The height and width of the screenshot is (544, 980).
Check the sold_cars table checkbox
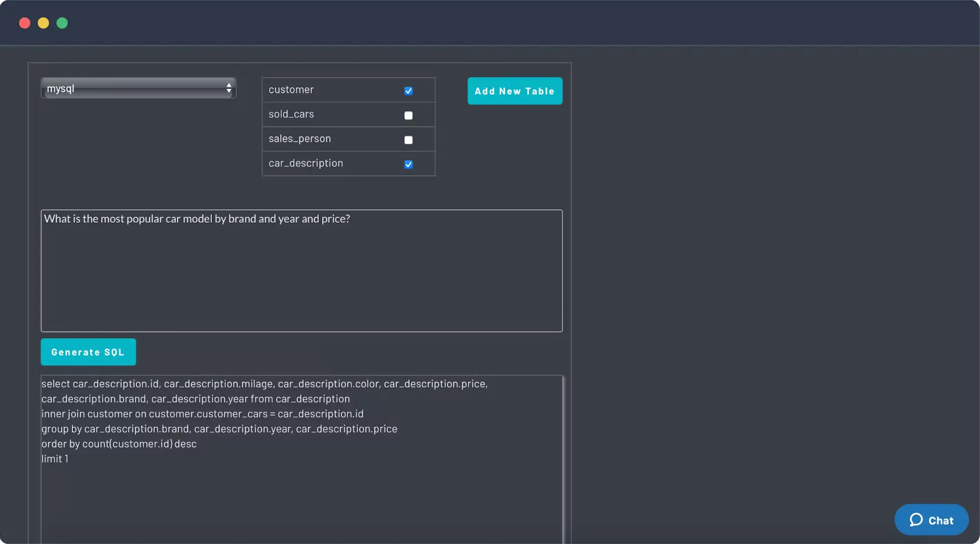408,115
